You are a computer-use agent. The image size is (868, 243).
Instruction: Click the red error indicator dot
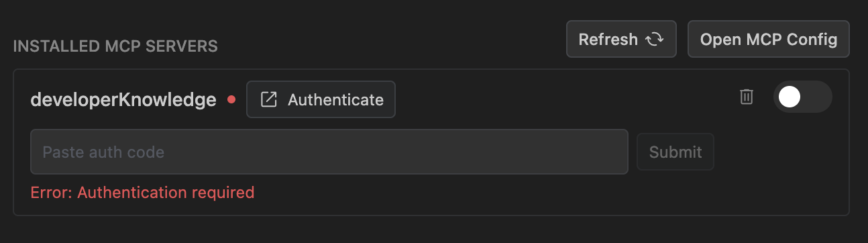[x=231, y=99]
